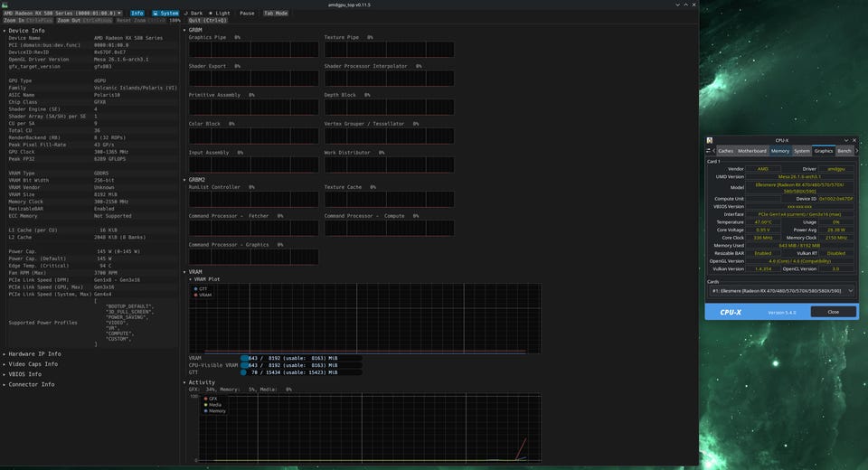Click the Reset Zoom button

141,21
